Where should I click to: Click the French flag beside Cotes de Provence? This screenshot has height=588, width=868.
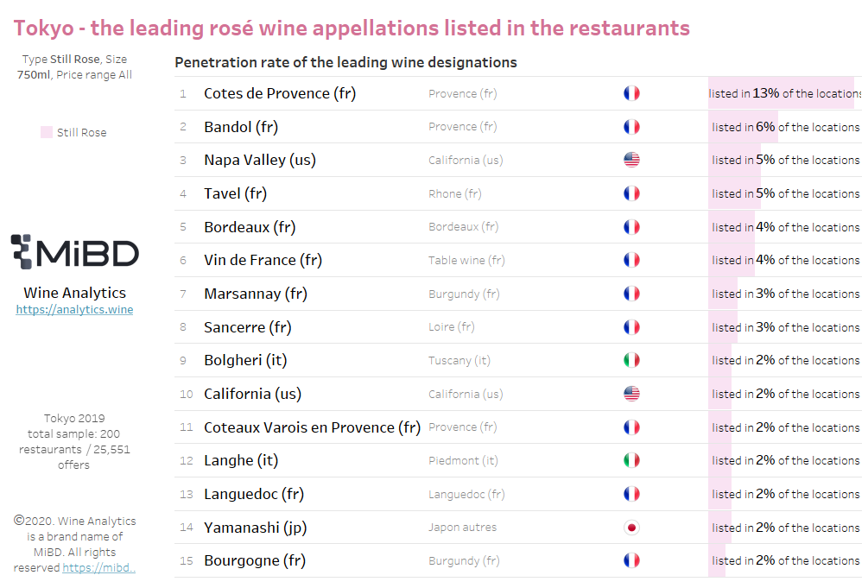click(631, 93)
